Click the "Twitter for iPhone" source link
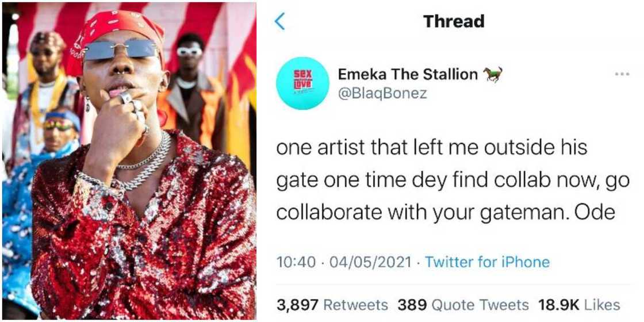This screenshot has height=322, width=644. click(x=487, y=262)
